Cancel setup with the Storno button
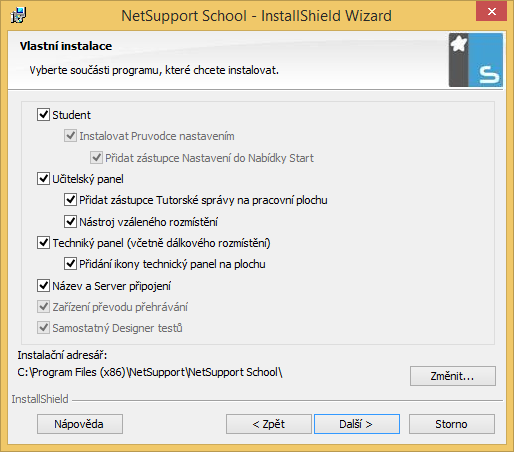This screenshot has height=452, width=514. [x=452, y=424]
